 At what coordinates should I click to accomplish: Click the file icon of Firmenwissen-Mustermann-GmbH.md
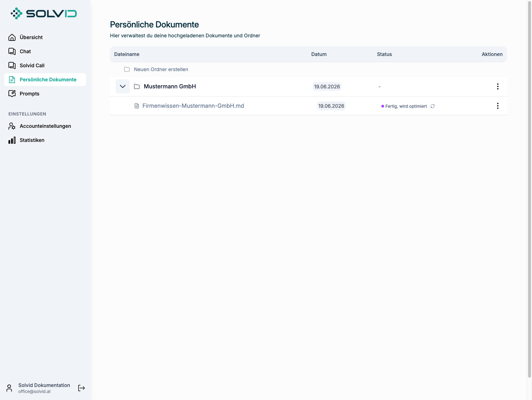click(x=137, y=106)
